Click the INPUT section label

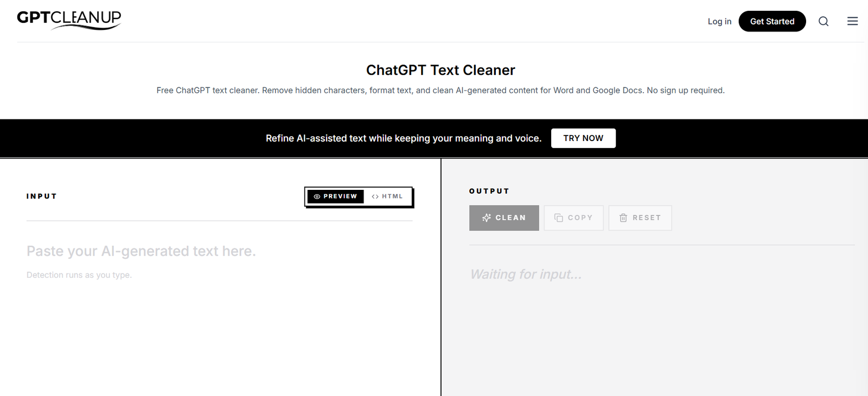click(42, 196)
